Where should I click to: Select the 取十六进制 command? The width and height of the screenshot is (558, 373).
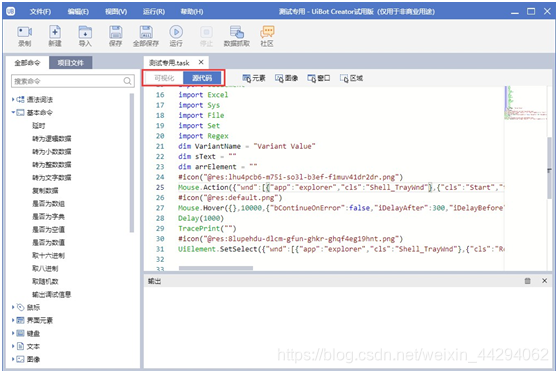pyautogui.click(x=48, y=255)
